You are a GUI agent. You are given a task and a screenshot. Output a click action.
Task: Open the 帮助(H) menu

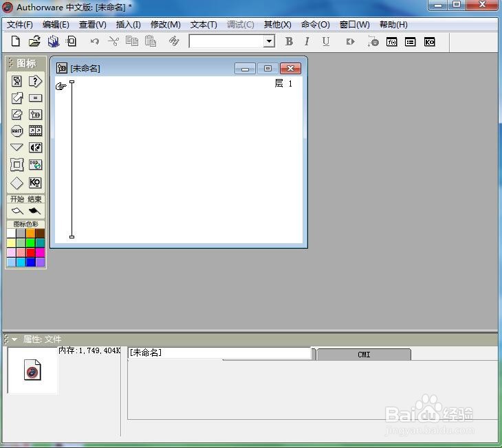click(393, 25)
